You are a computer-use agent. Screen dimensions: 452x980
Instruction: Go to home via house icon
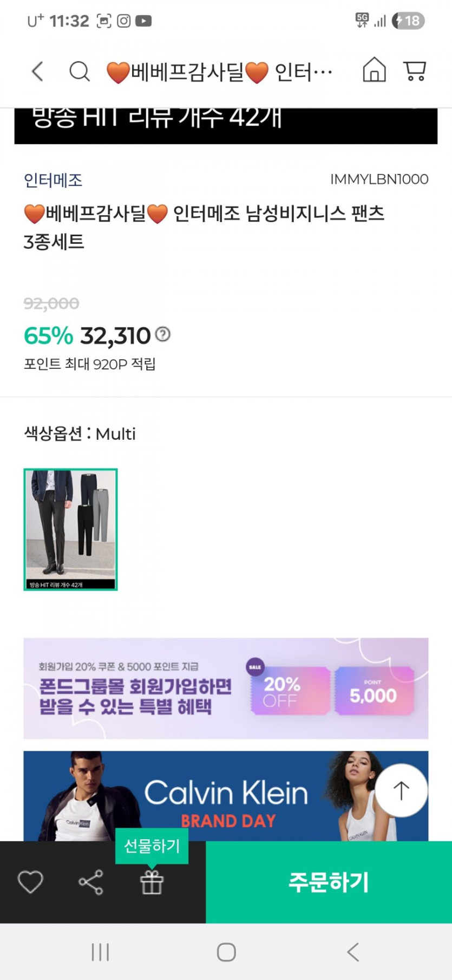point(374,70)
